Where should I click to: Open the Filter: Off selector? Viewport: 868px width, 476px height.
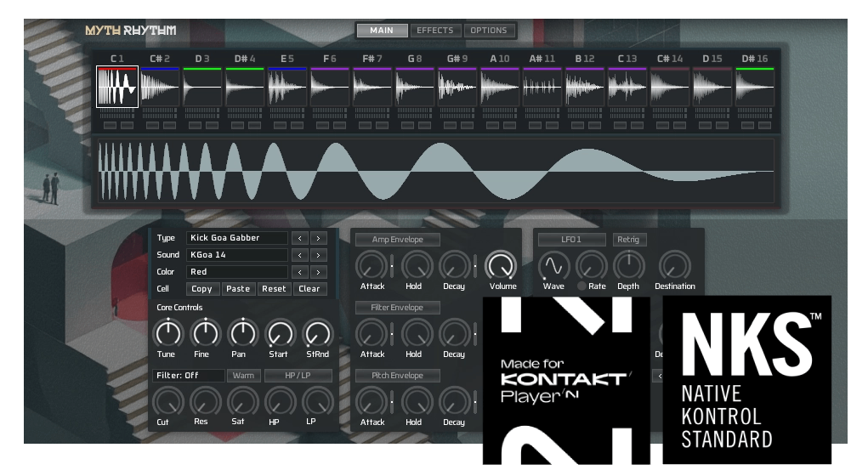(188, 376)
